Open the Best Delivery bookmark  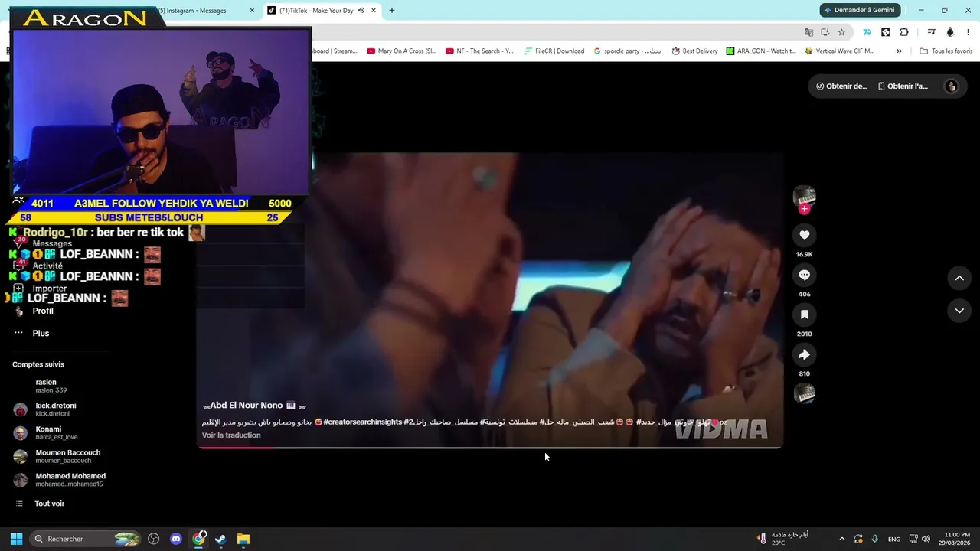tap(694, 51)
